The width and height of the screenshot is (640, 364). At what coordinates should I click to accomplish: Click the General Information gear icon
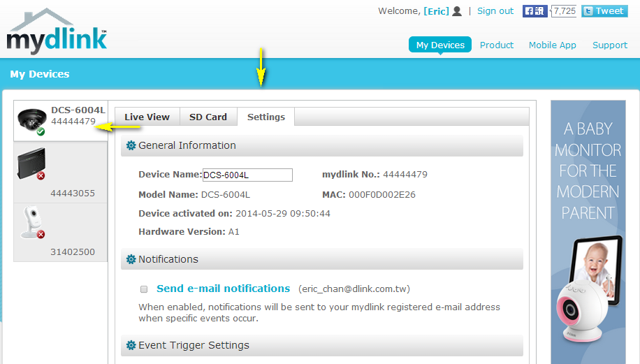[131, 146]
